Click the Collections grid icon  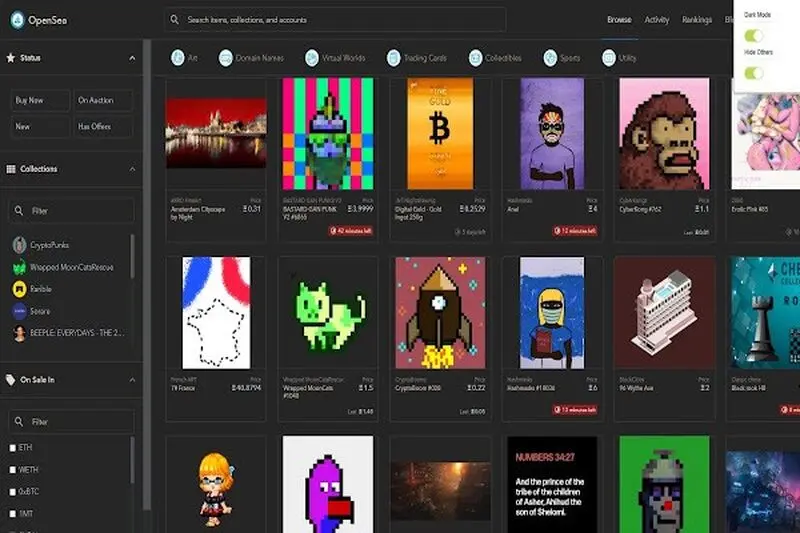(11, 169)
